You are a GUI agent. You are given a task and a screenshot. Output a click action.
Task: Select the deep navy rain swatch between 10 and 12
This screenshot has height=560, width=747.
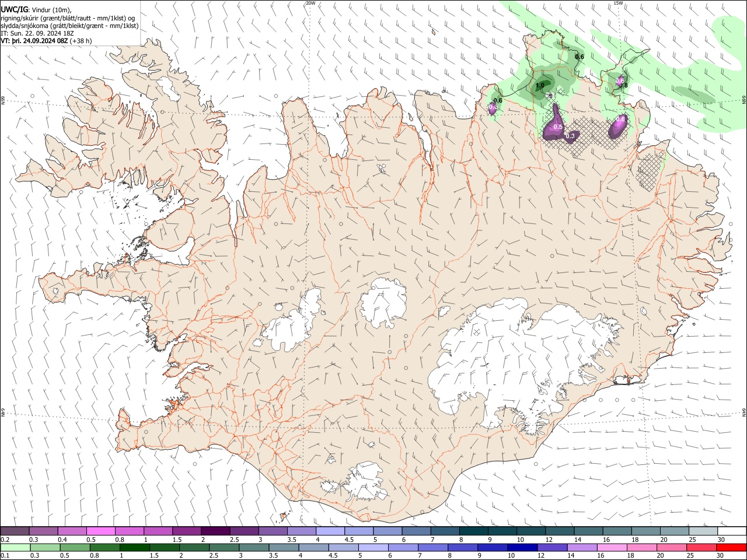coord(521,547)
